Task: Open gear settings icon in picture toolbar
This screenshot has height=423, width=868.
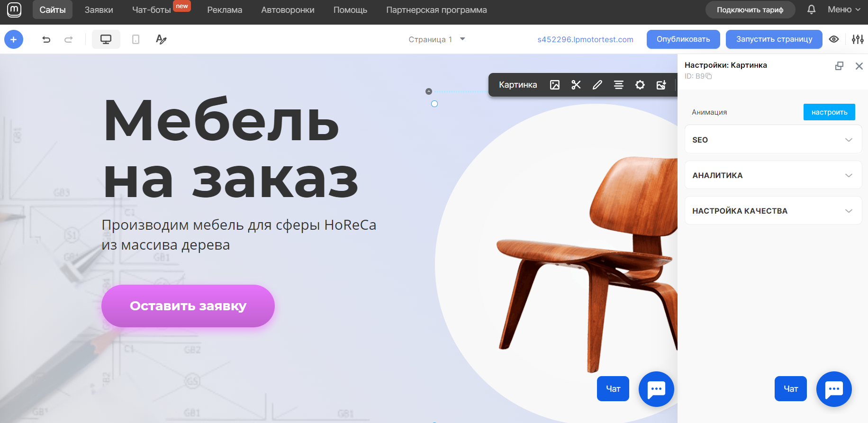Action: [640, 85]
